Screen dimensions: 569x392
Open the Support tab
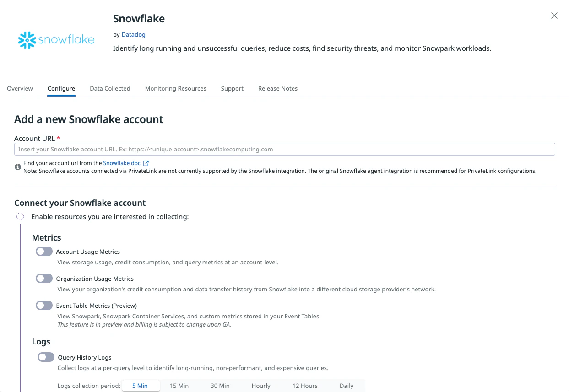pyautogui.click(x=232, y=88)
